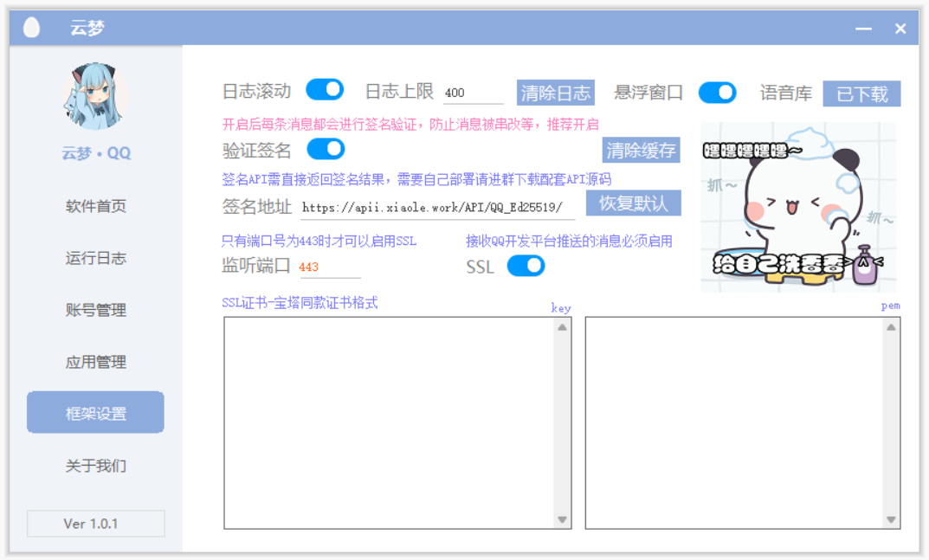The image size is (929, 560).
Task: Open the 软件首页 page
Action: tap(95, 206)
